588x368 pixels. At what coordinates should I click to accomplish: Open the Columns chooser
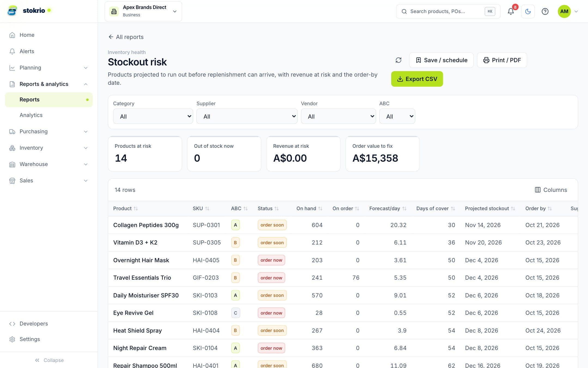pyautogui.click(x=551, y=190)
